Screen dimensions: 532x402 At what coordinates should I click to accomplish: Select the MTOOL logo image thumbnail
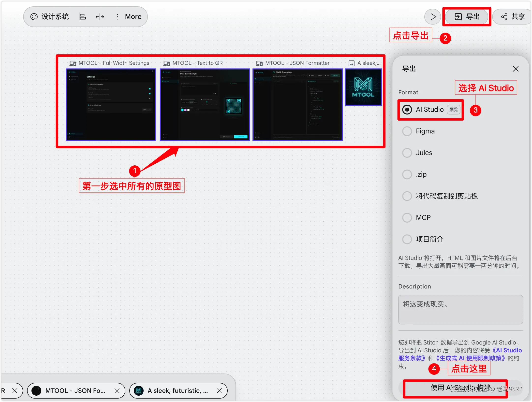click(x=363, y=87)
